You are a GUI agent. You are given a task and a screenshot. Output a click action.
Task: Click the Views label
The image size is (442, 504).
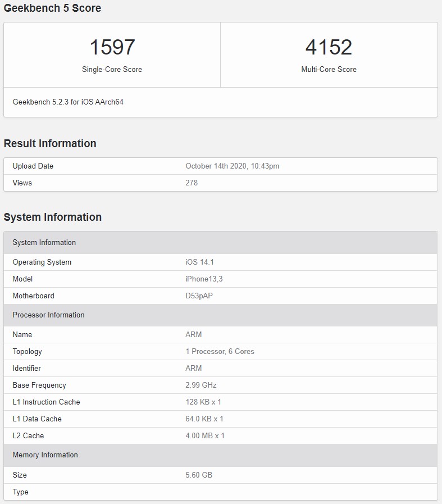22,183
